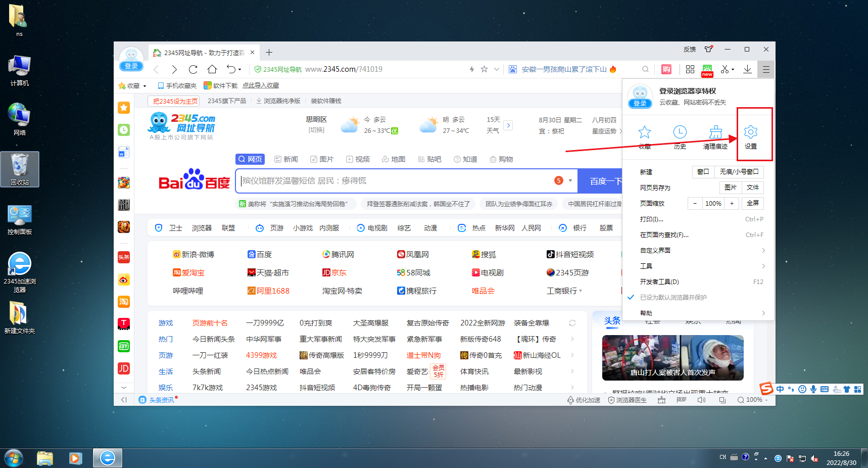Click 浏览器医生 in the status bar
Screen dimensions: 868x468
pos(627,400)
